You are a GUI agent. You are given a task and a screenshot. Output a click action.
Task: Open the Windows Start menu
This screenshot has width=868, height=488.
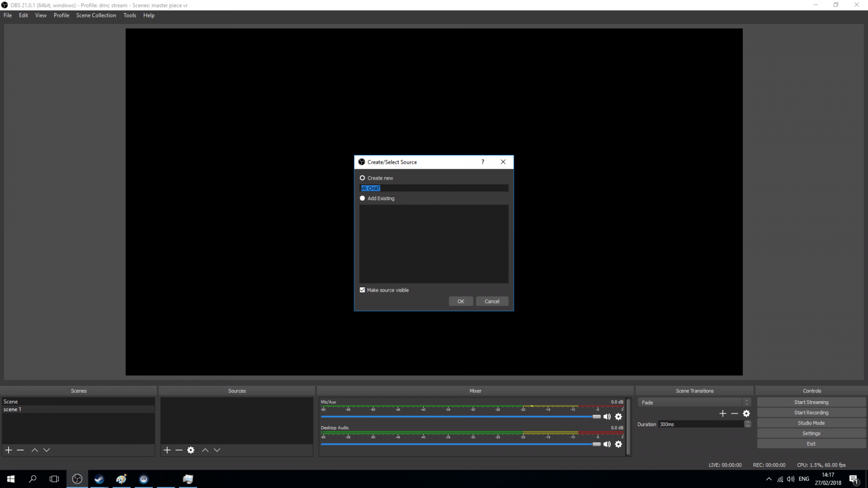coord(11,479)
